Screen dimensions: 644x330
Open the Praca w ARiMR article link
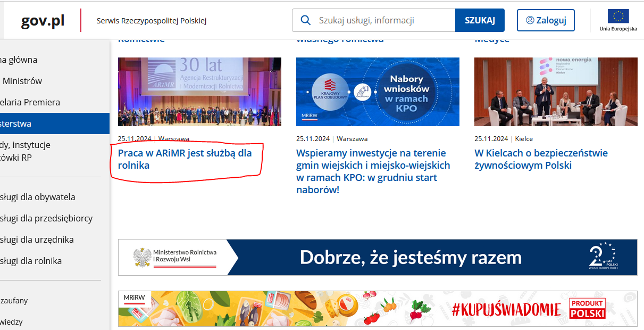[x=185, y=159]
